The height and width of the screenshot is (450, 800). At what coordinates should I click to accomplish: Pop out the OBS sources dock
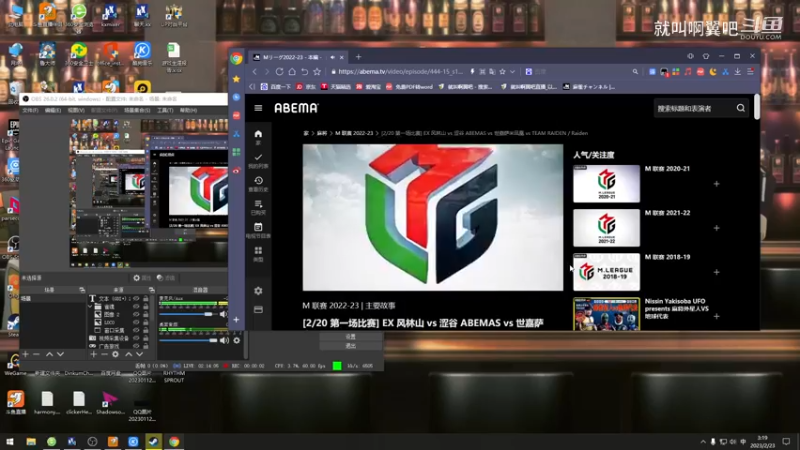coord(152,290)
